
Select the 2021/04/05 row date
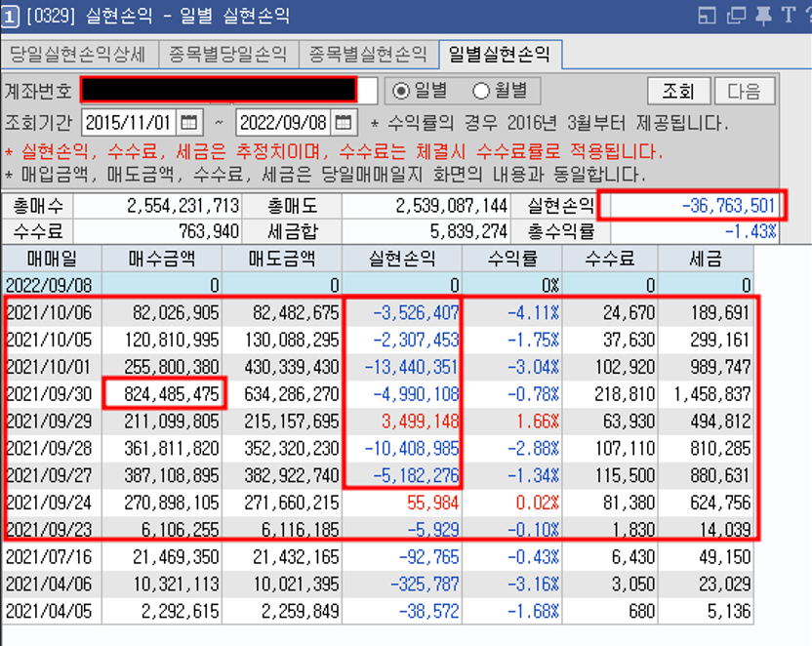click(x=49, y=611)
